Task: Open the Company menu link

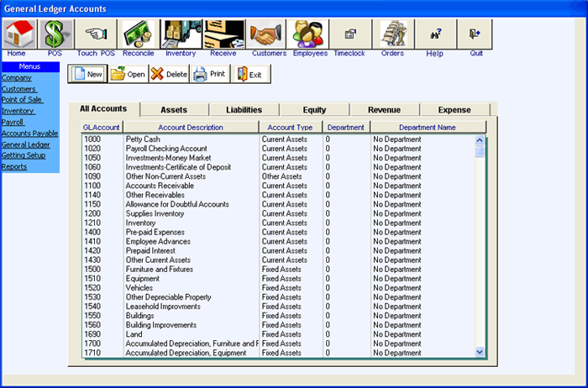Action: tap(17, 77)
